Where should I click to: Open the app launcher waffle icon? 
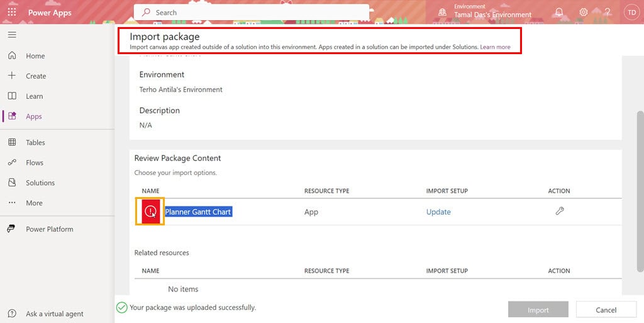coord(12,13)
